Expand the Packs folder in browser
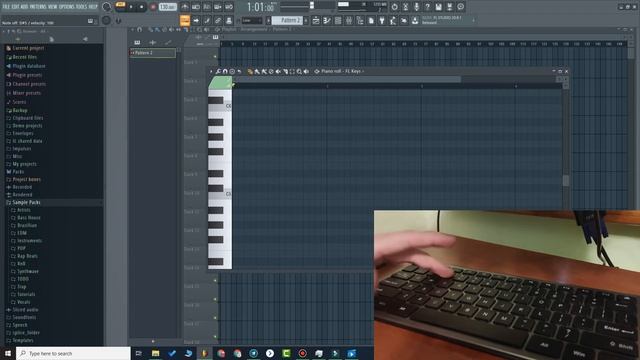640x360 pixels. (18, 172)
